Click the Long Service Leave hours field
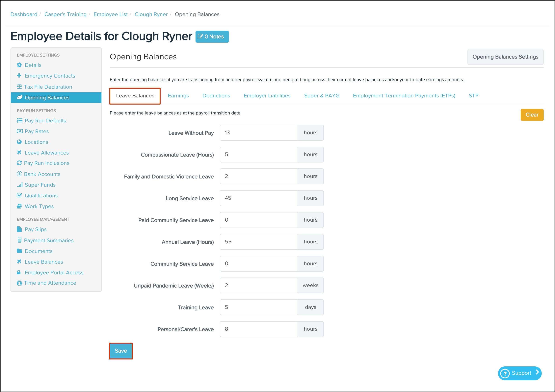 (258, 198)
